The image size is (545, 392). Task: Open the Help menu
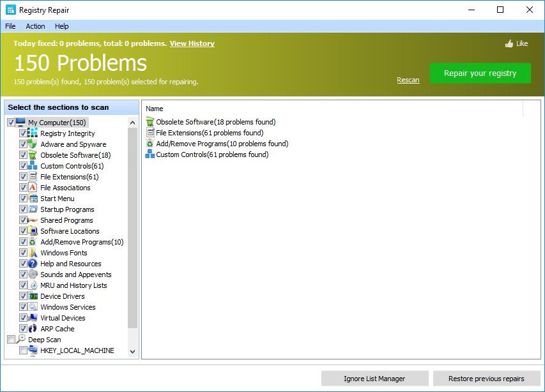62,26
